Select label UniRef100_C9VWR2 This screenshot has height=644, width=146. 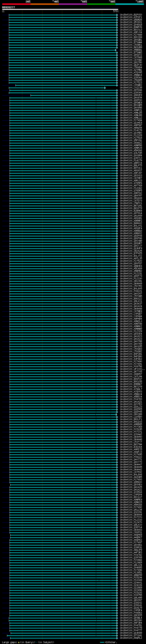coord(131,85)
